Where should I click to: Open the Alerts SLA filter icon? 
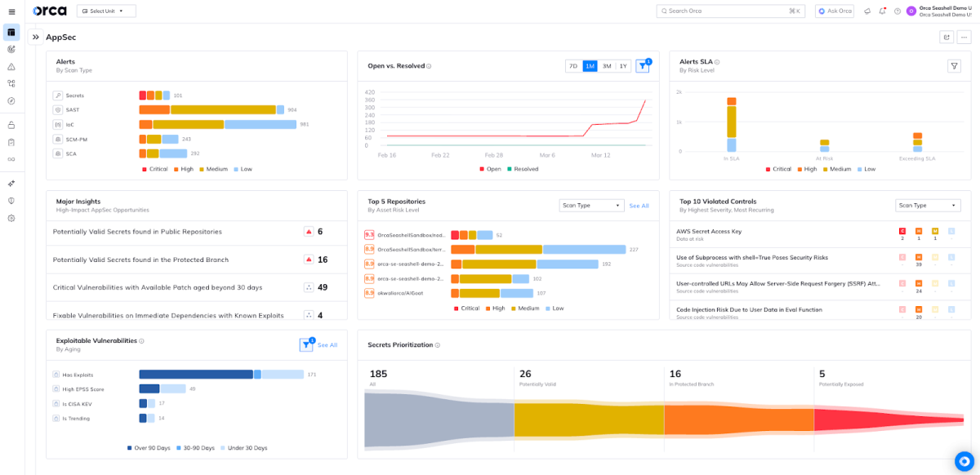click(x=954, y=66)
